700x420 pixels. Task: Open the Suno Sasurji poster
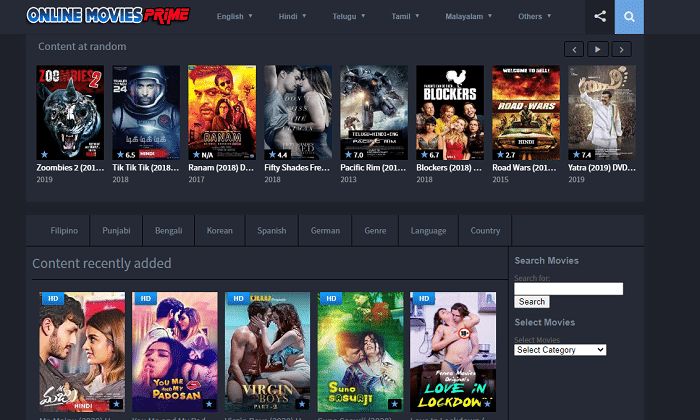(x=360, y=352)
